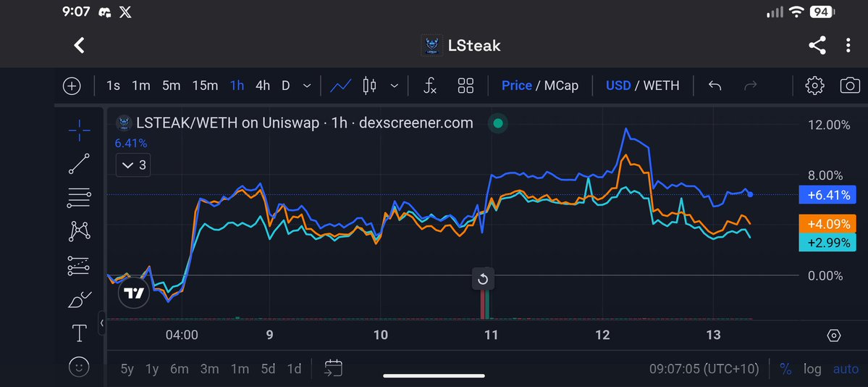Zoom range to 5d
Viewport: 868px width, 387px height.
pos(268,369)
